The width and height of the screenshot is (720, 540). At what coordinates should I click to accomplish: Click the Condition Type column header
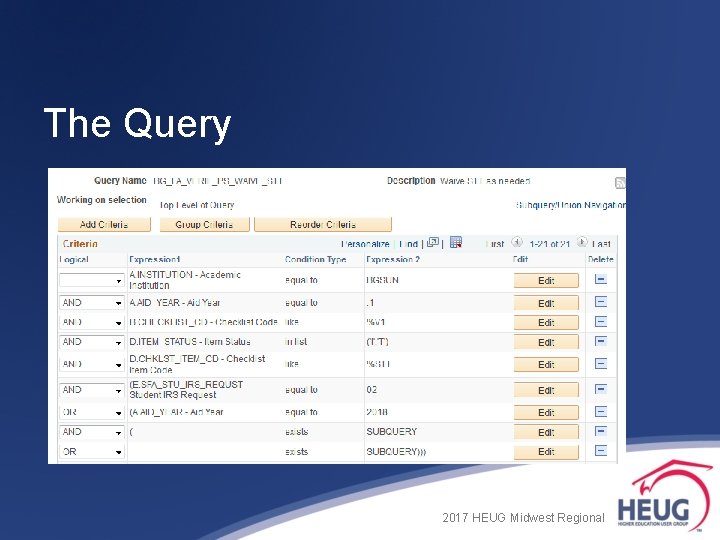click(x=315, y=259)
